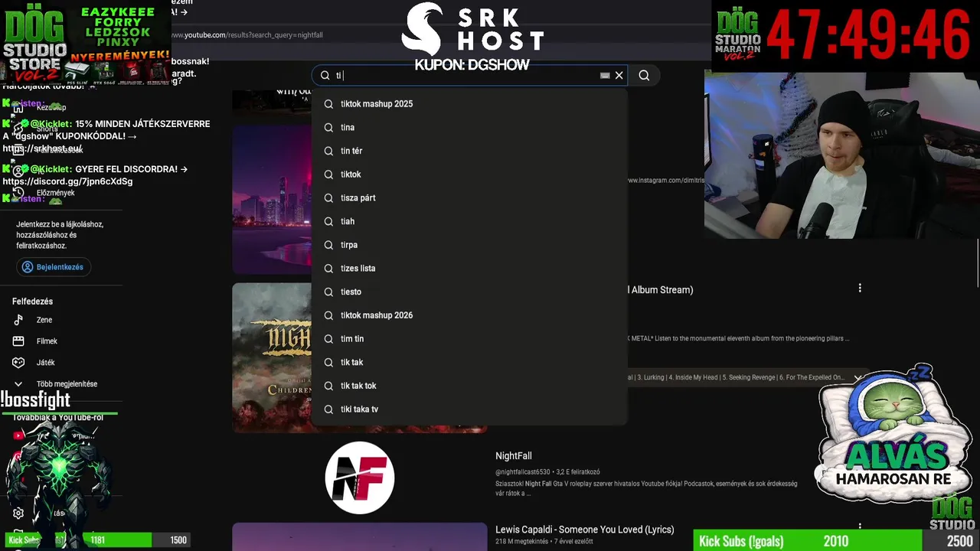This screenshot has height=551, width=980.
Task: Click the Játék gamepad icon
Action: point(18,363)
